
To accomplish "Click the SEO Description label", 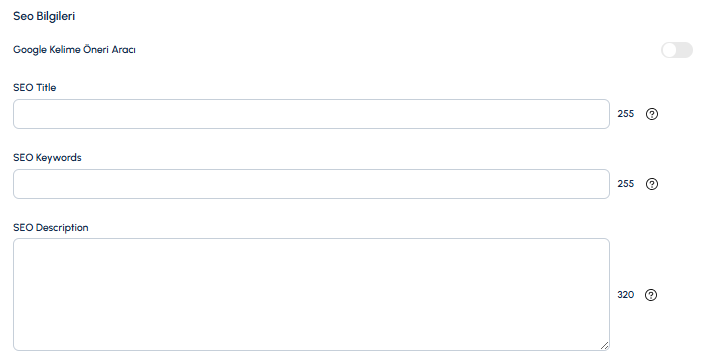I will pos(51,227).
